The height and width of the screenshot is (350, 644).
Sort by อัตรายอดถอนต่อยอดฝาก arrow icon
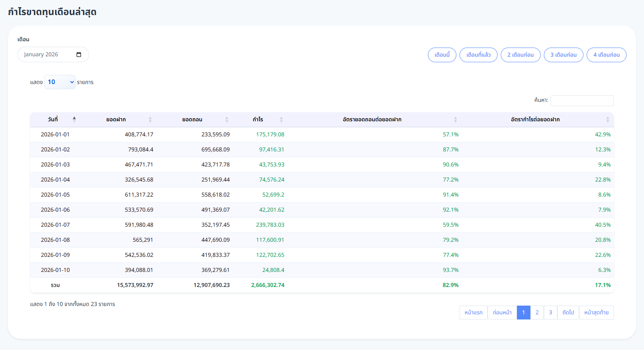[455, 119]
